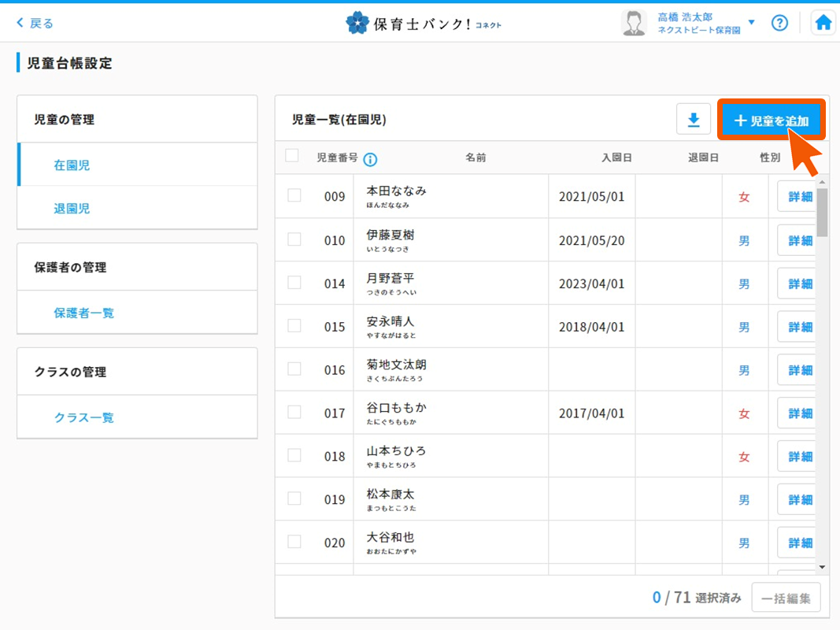840x630 pixels.
Task: Check the box for 本田ななみ
Action: pyautogui.click(x=294, y=195)
